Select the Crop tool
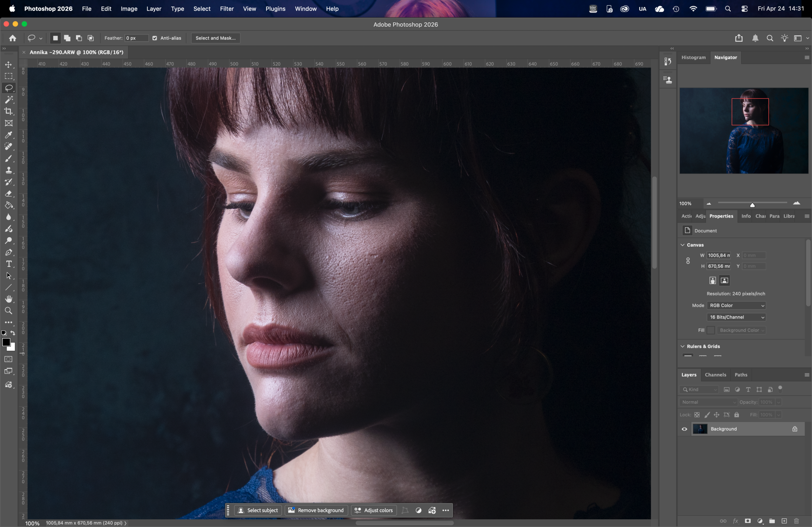812x527 pixels. [8, 111]
